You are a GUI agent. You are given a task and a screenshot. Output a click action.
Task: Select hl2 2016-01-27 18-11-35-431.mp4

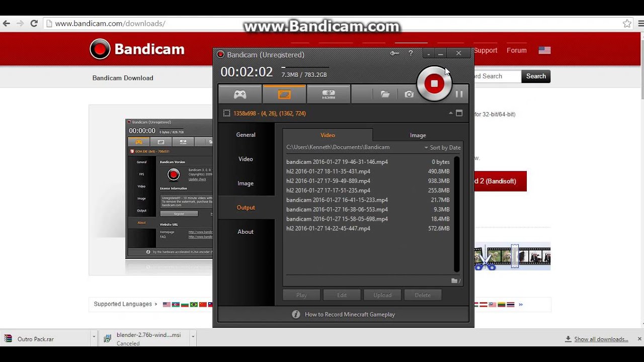(x=368, y=171)
